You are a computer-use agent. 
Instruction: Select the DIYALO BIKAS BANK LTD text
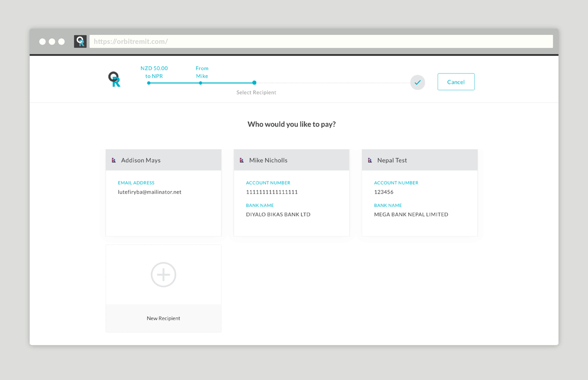point(278,214)
